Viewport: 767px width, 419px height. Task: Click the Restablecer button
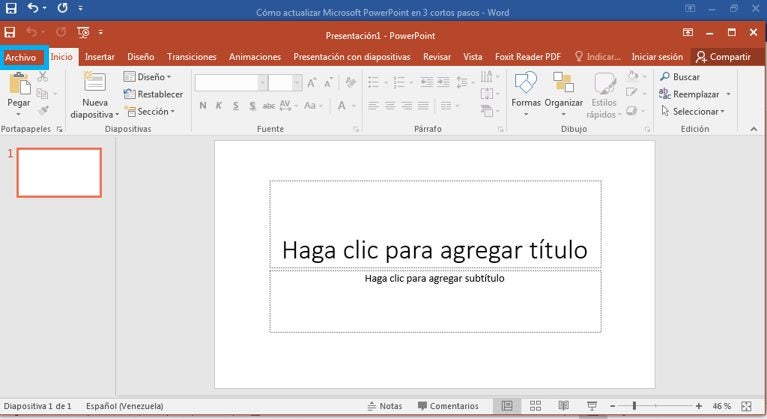(153, 94)
